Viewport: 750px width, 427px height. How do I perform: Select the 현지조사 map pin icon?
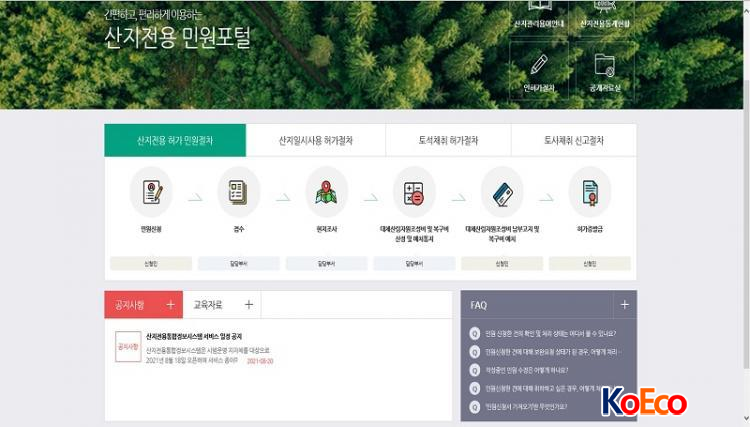point(326,192)
